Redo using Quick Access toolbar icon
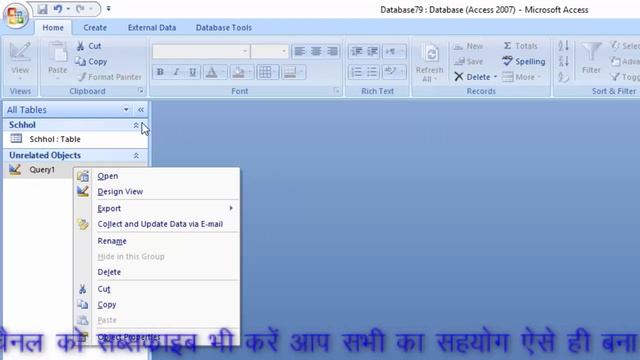The height and width of the screenshot is (360, 640). (x=80, y=9)
